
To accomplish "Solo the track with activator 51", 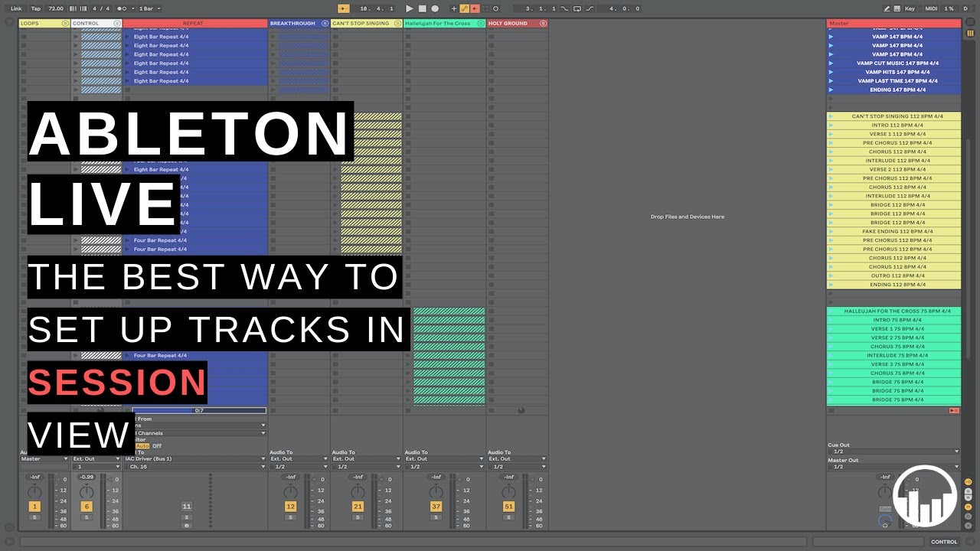I will 508,517.
